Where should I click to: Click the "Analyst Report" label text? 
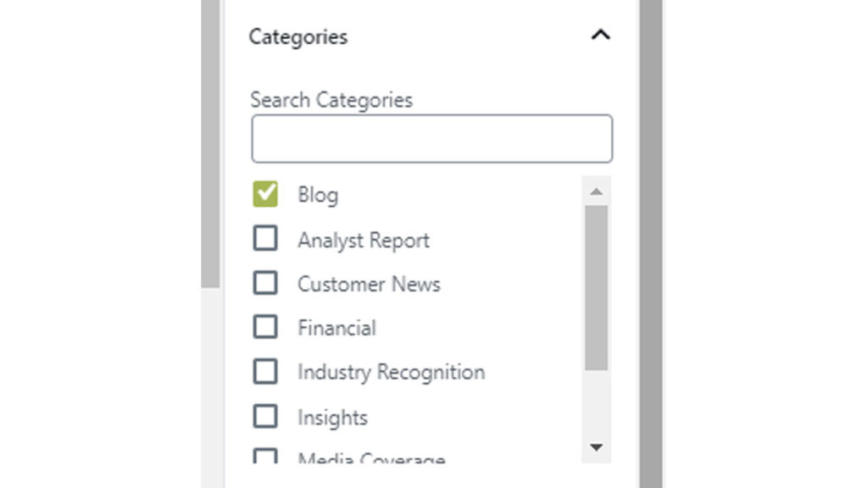point(363,241)
